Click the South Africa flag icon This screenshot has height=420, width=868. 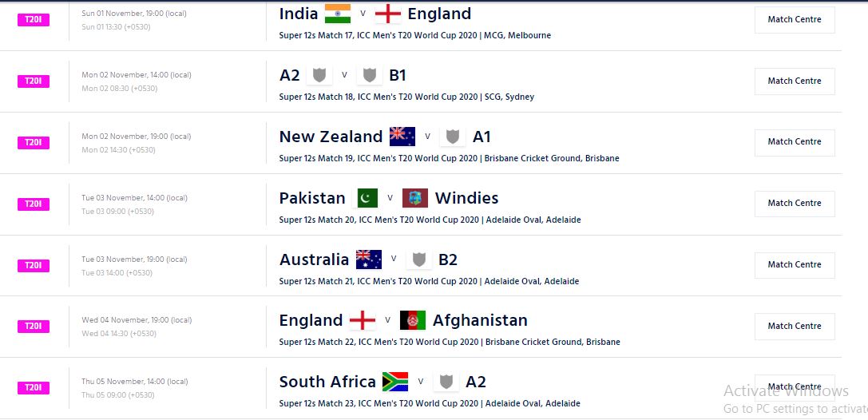(x=395, y=382)
